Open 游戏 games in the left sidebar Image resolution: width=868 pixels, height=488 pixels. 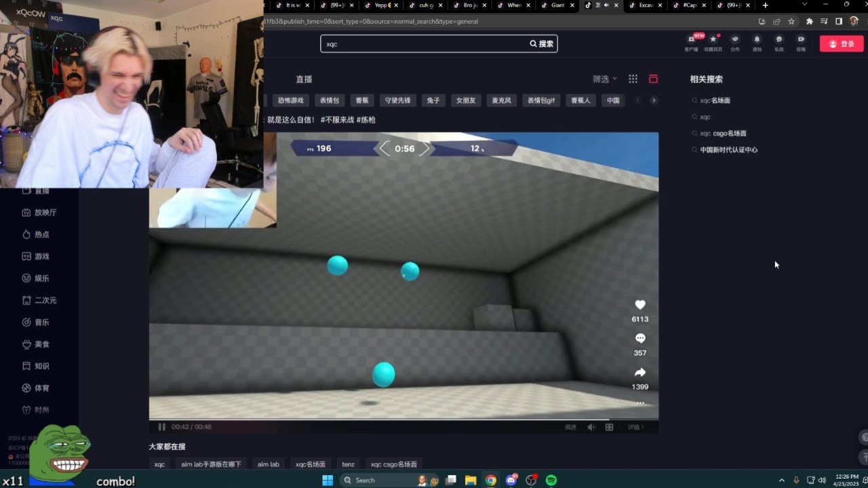pos(35,256)
